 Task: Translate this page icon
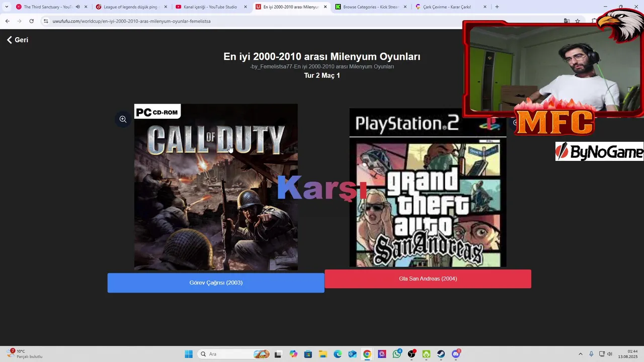click(x=567, y=21)
